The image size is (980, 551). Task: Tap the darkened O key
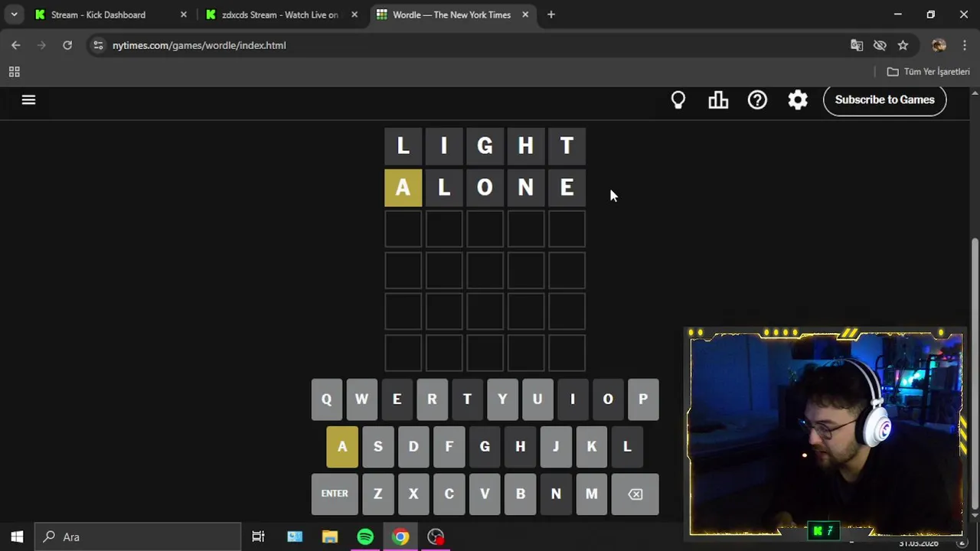[x=608, y=399]
